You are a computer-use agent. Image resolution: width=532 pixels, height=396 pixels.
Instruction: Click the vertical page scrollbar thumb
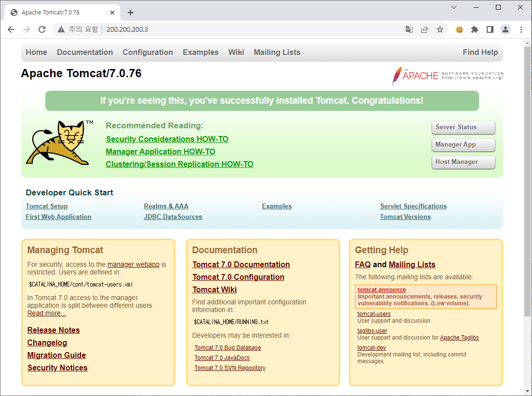click(x=527, y=182)
